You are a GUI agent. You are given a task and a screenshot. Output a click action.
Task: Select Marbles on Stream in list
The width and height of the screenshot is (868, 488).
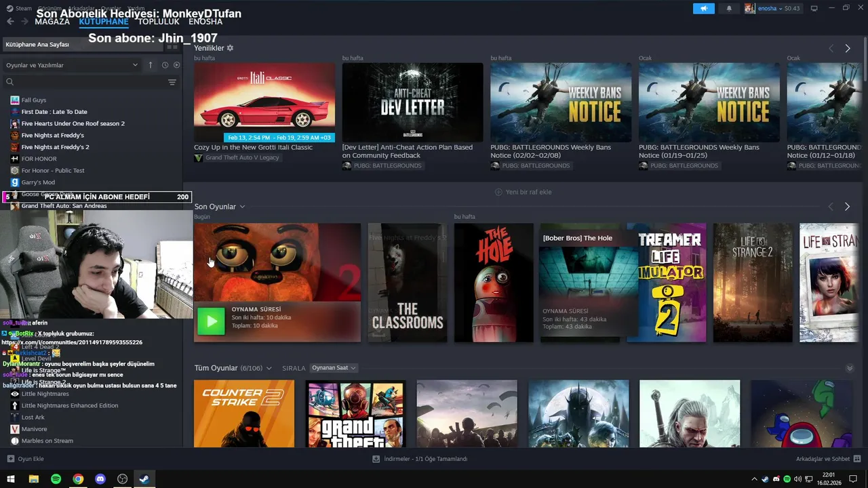[47, 441]
